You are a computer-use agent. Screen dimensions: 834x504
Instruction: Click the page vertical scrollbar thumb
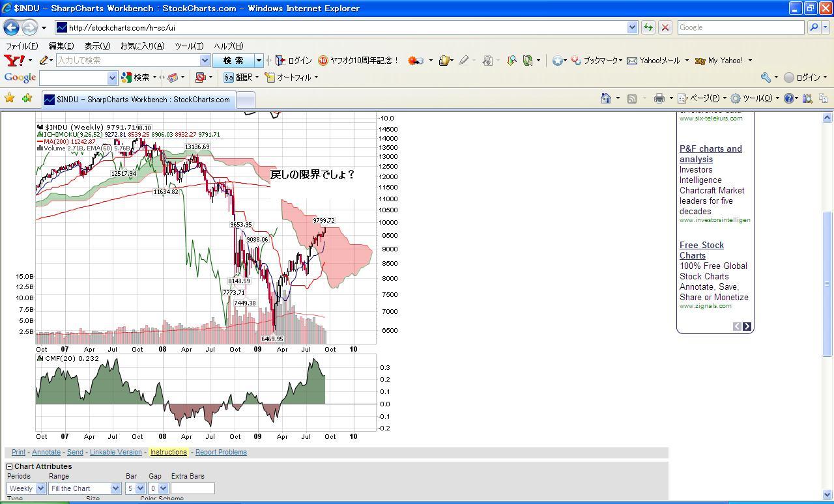[x=827, y=283]
